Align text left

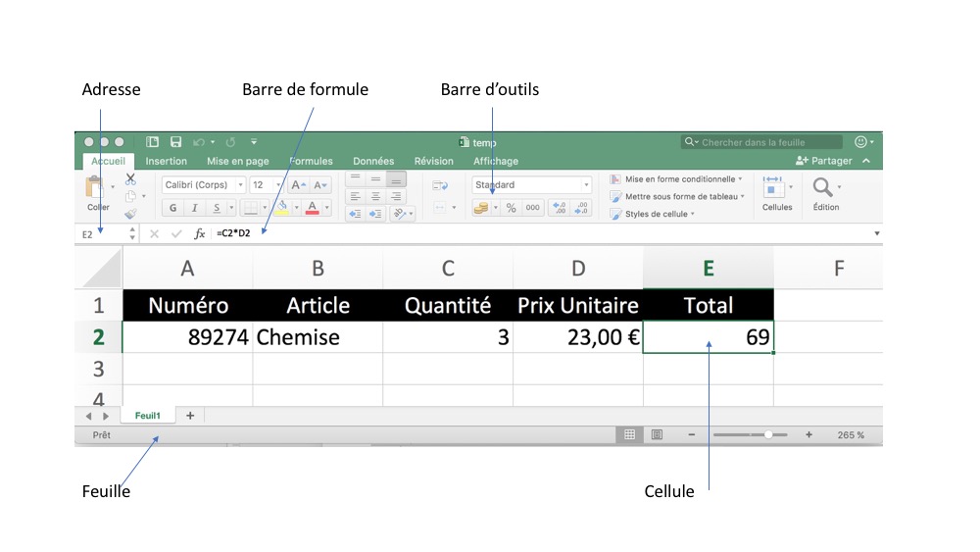(x=355, y=196)
